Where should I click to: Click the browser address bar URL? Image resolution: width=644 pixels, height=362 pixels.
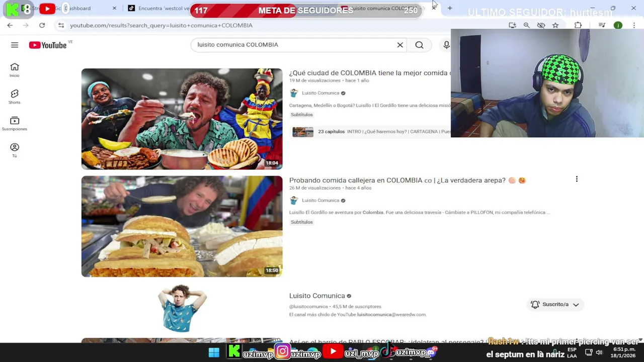161,25
